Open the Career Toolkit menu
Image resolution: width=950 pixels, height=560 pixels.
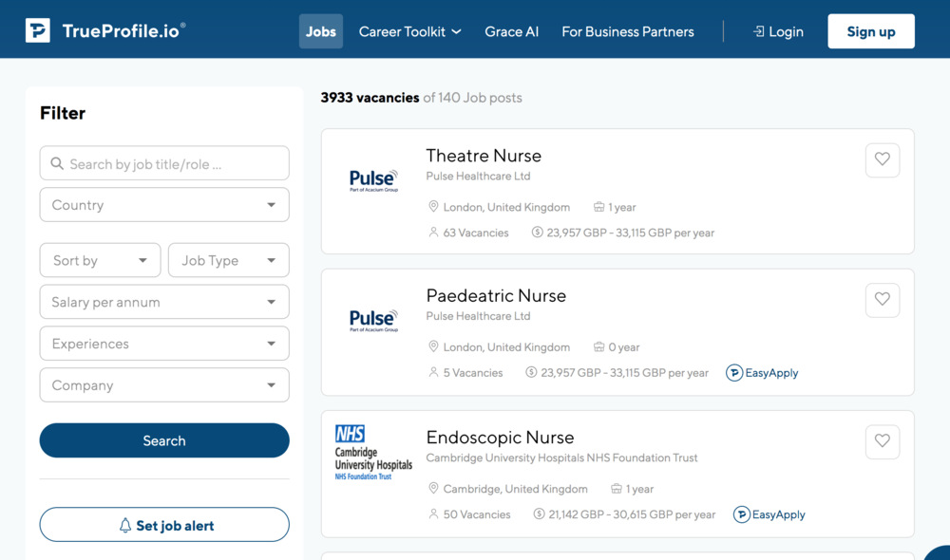pos(409,31)
